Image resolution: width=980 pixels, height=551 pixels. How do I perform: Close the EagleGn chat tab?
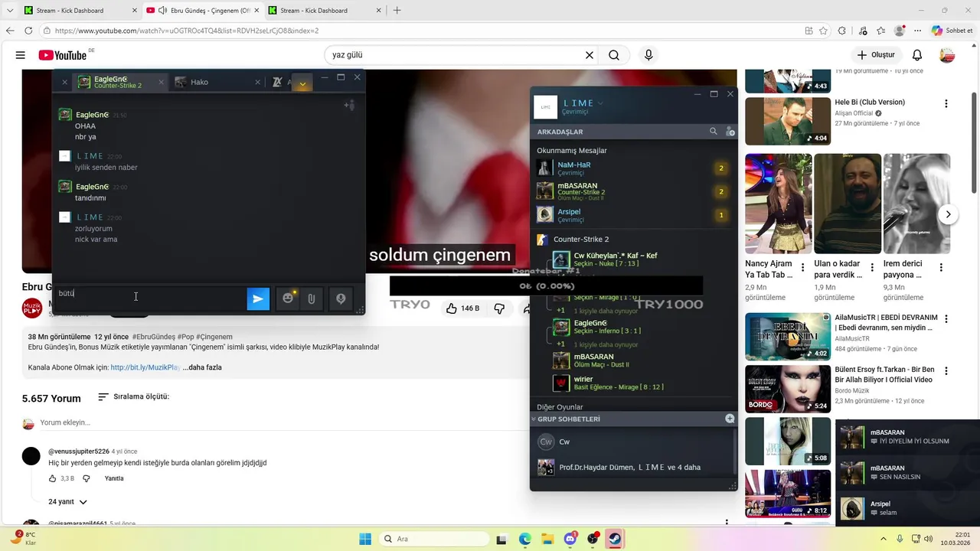coord(161,82)
